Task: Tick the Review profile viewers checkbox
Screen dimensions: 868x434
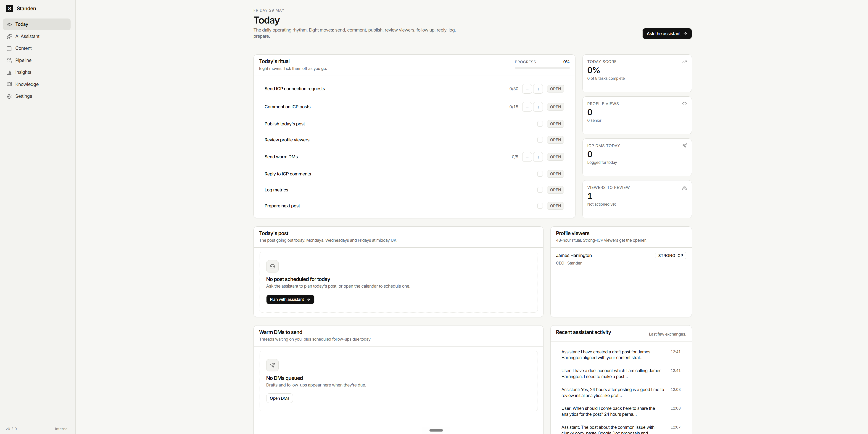Action: pyautogui.click(x=540, y=140)
